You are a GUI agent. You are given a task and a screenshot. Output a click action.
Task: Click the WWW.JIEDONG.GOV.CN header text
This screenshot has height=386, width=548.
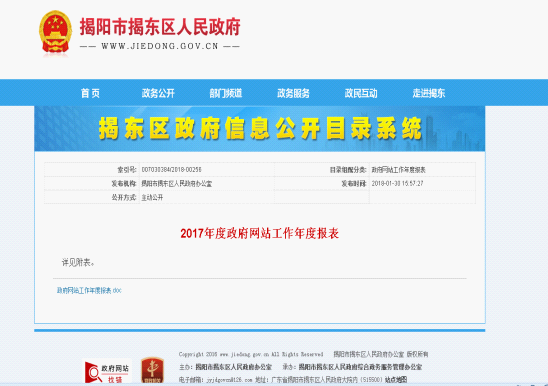(160, 46)
